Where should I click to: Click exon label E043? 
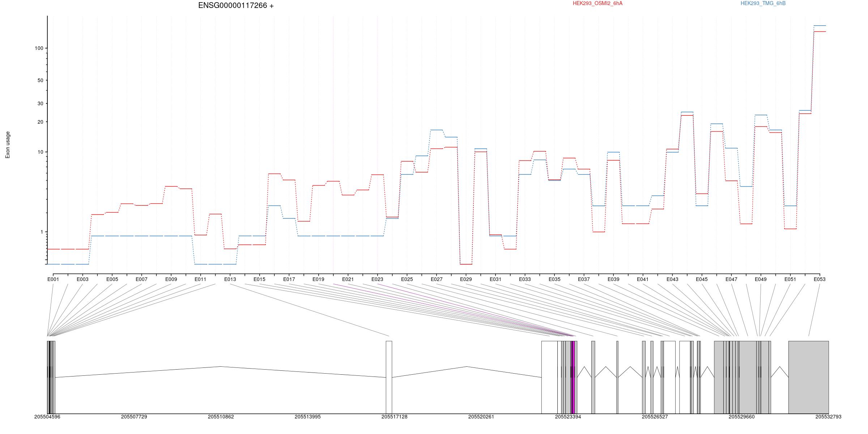coord(672,279)
